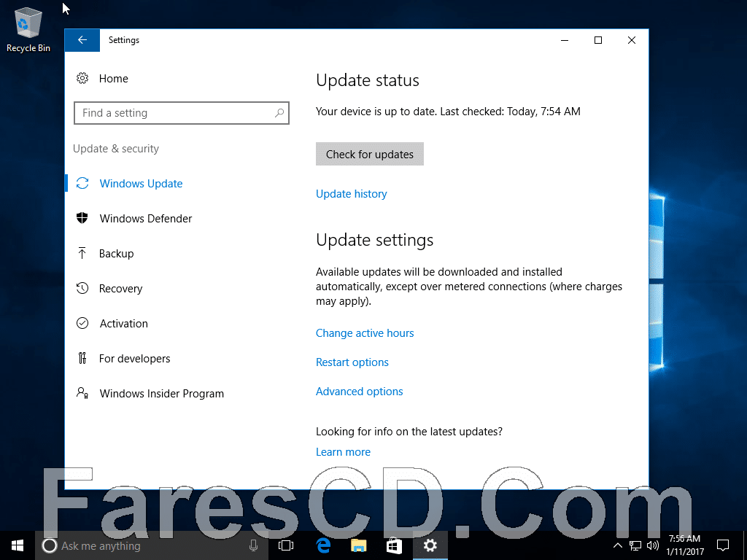Viewport: 747px width, 560px height.
Task: Open Change active hours
Action: [x=365, y=333]
